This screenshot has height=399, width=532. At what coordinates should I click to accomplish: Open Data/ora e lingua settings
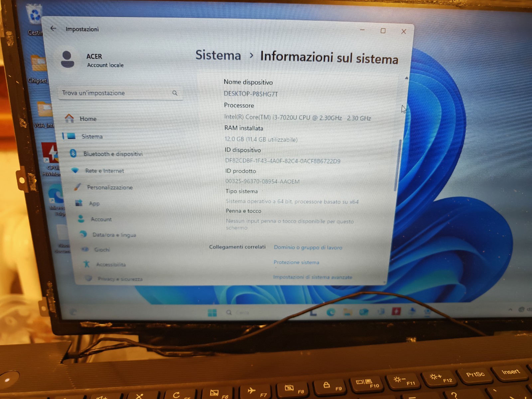click(x=114, y=235)
